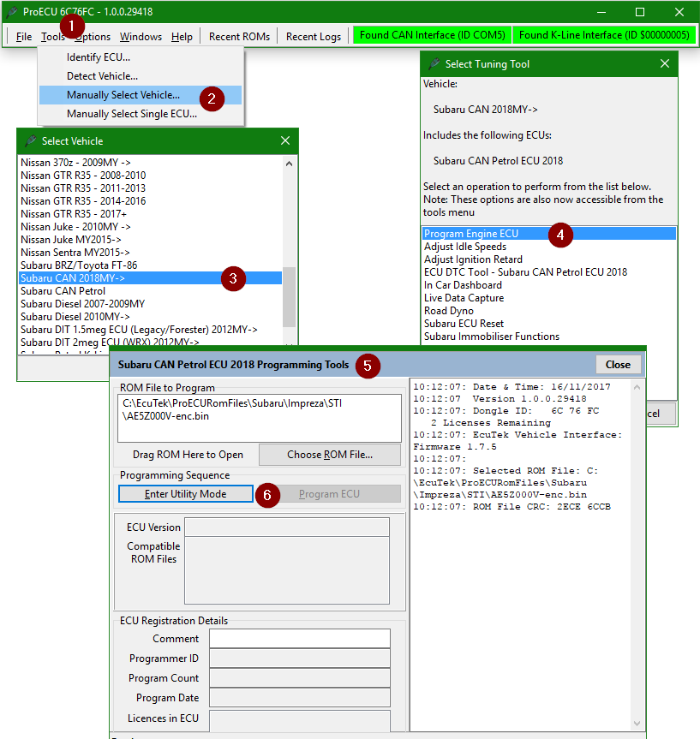Click Manually Select Single ECU... option

131,114
